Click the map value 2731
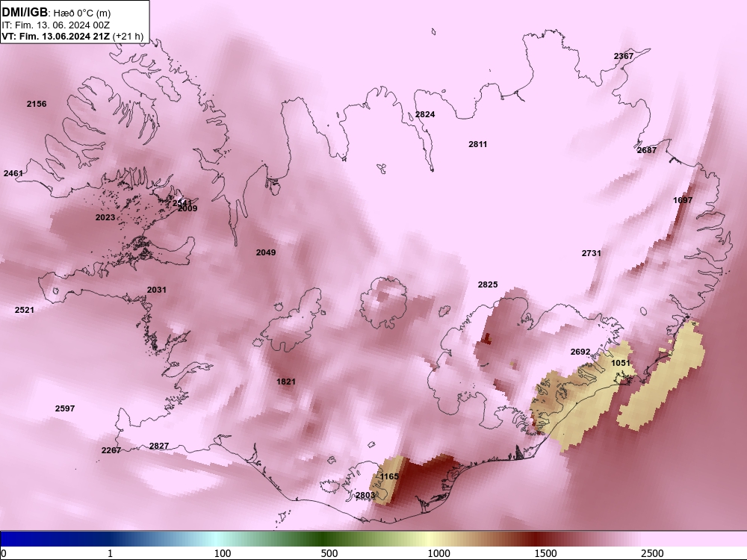This screenshot has height=560, width=747. pyautogui.click(x=591, y=253)
